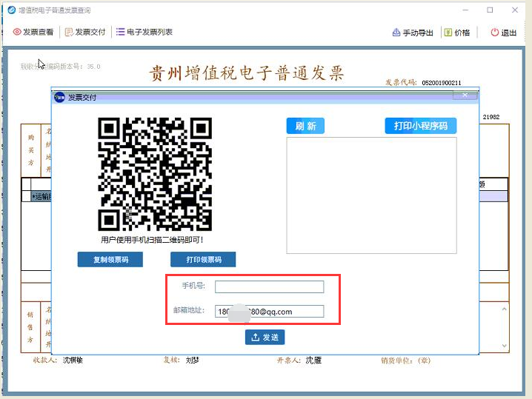Click the number 21982 on the invoice
The image size is (532, 399).
pos(491,117)
